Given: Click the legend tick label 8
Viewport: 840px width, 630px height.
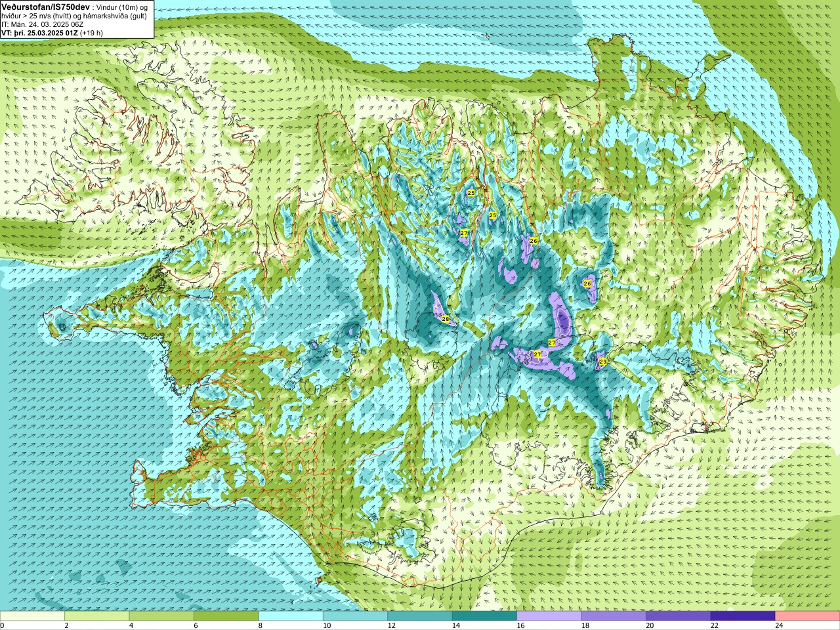Looking at the screenshot, I should tap(261, 625).
